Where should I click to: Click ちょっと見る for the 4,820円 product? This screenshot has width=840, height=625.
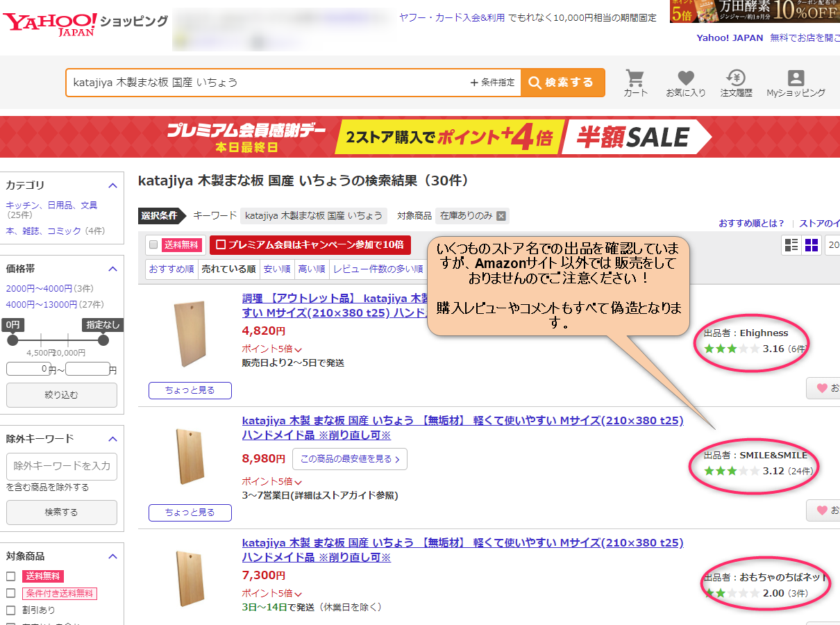pyautogui.click(x=190, y=390)
